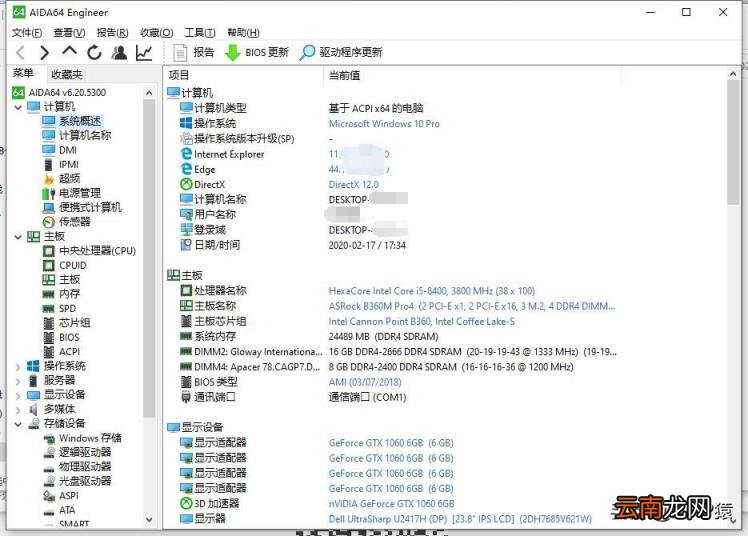Refresh the current page with refresh icon

tap(94, 52)
